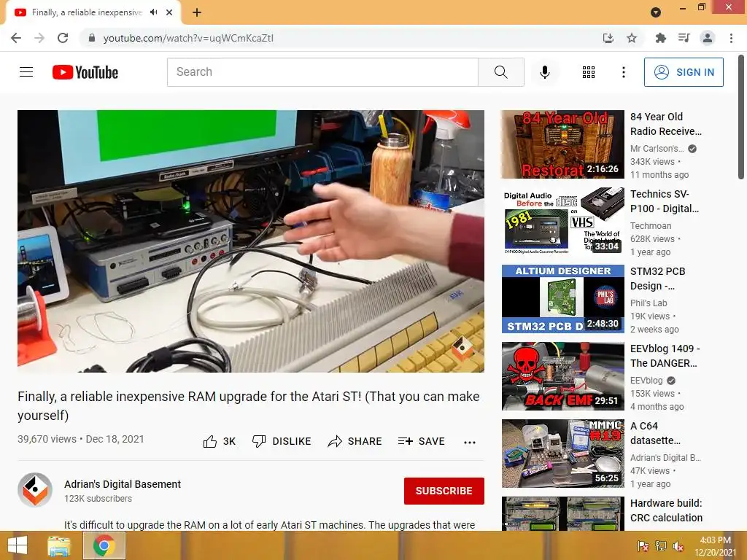747x560 pixels.
Task: Click the video title text
Action: [248, 405]
